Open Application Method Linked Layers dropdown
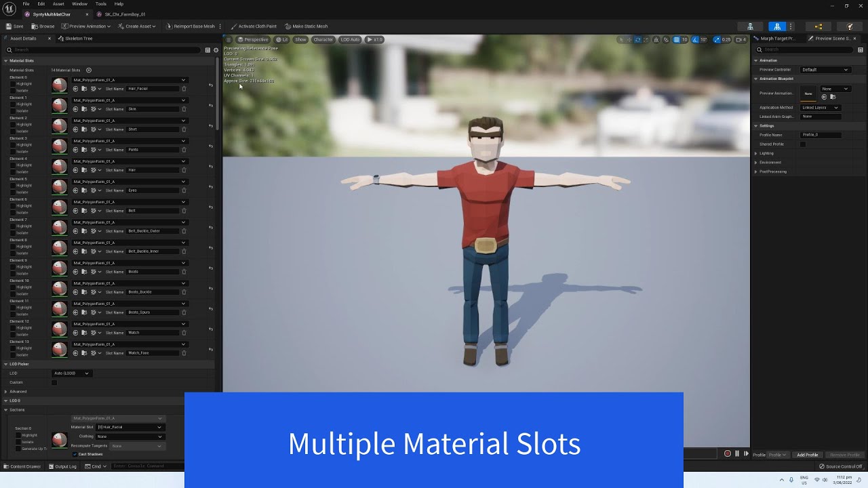The height and width of the screenshot is (488, 868). click(820, 108)
